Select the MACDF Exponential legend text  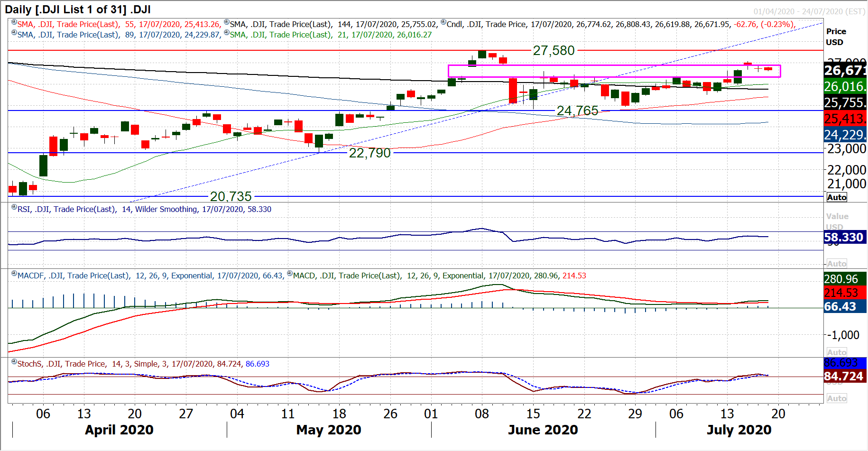tap(151, 276)
